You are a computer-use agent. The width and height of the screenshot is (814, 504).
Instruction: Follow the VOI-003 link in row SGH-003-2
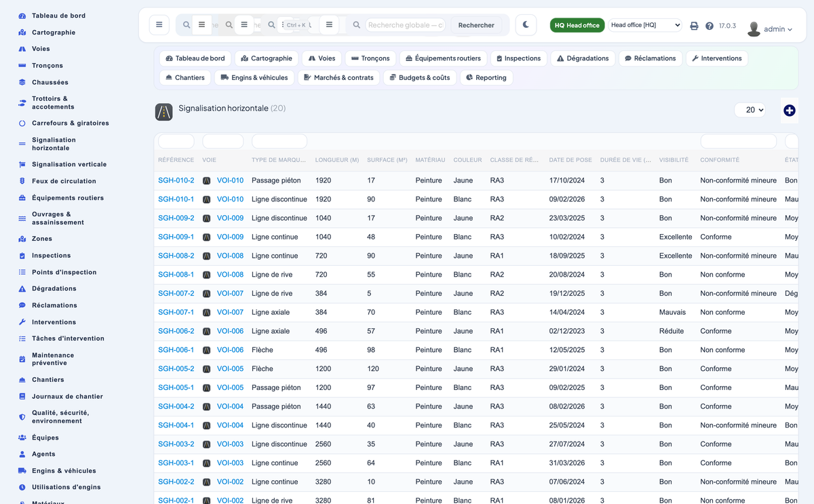[230, 444]
